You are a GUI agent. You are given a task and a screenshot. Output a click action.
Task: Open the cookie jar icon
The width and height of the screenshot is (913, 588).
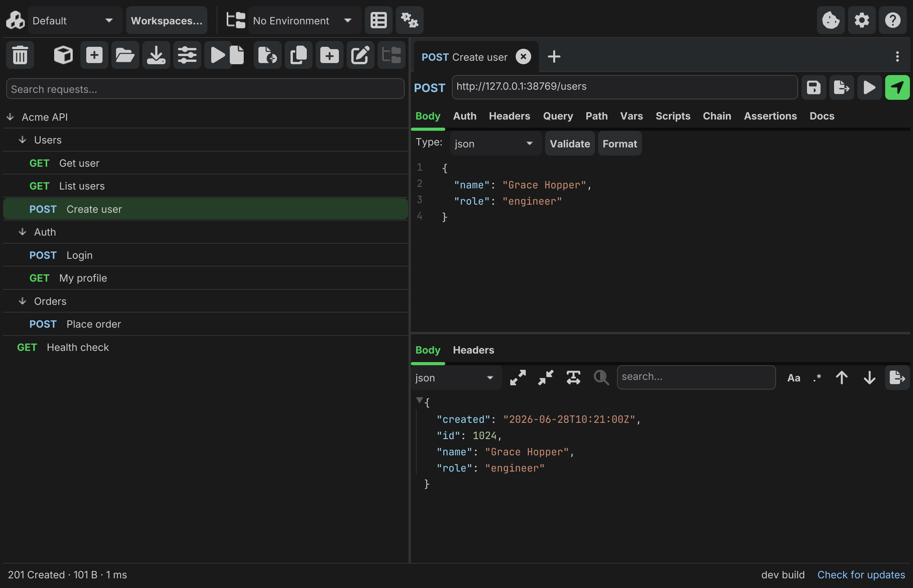[x=831, y=20]
